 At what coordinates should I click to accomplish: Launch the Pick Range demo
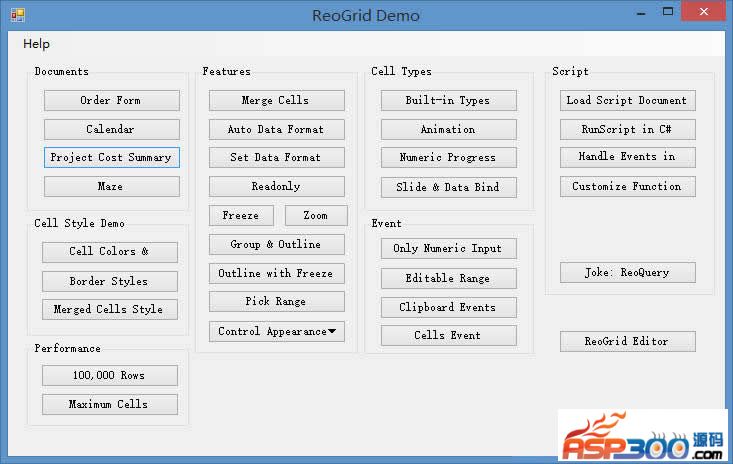[x=277, y=301]
